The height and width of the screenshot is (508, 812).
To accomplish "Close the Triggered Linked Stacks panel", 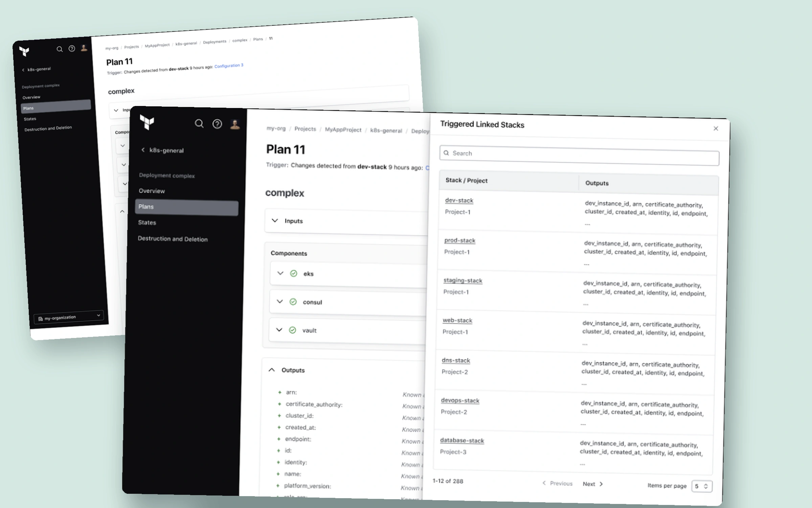I will click(716, 128).
